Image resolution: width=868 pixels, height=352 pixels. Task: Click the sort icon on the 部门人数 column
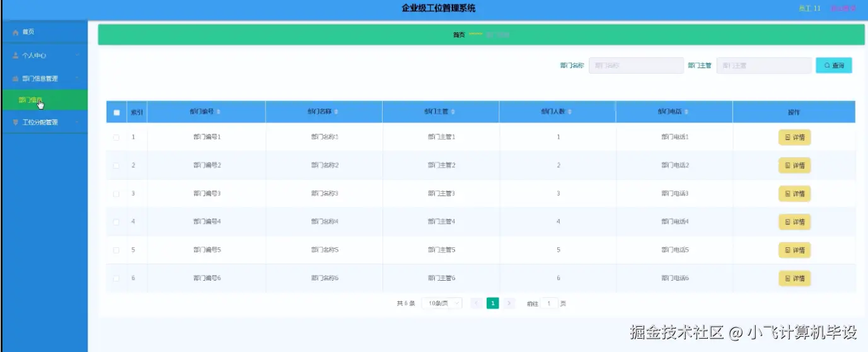[570, 112]
